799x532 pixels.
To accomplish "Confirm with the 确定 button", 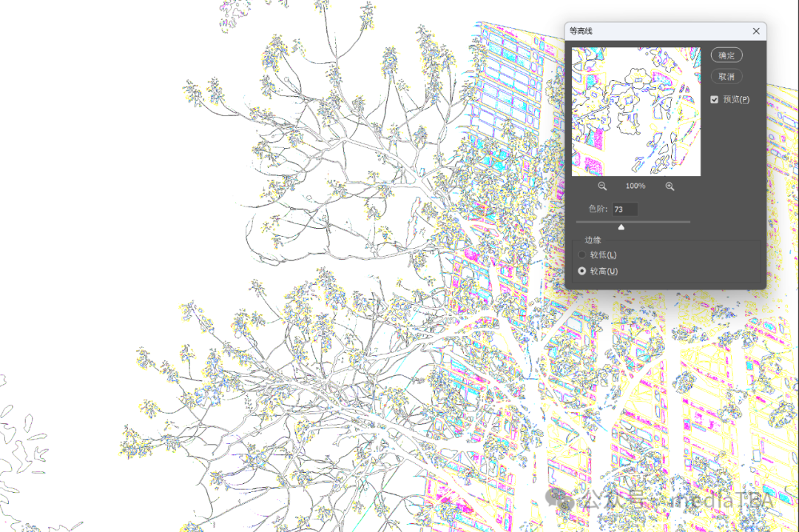I will point(726,55).
